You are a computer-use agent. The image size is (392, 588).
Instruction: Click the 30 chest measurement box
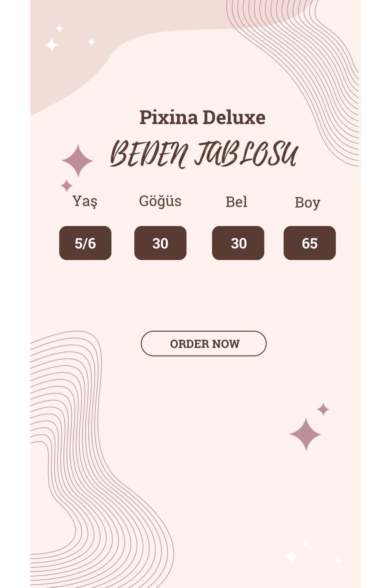[x=160, y=243]
